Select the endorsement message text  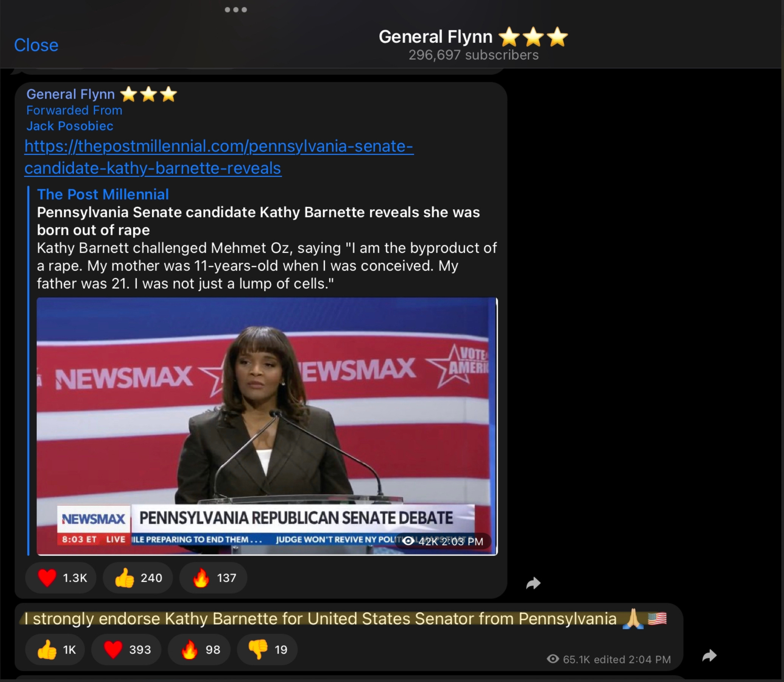(345, 619)
